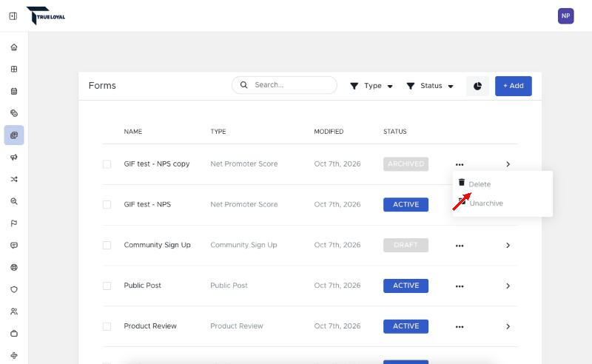Toggle the sidebar collapse icon
592x364 pixels.
coord(13,16)
